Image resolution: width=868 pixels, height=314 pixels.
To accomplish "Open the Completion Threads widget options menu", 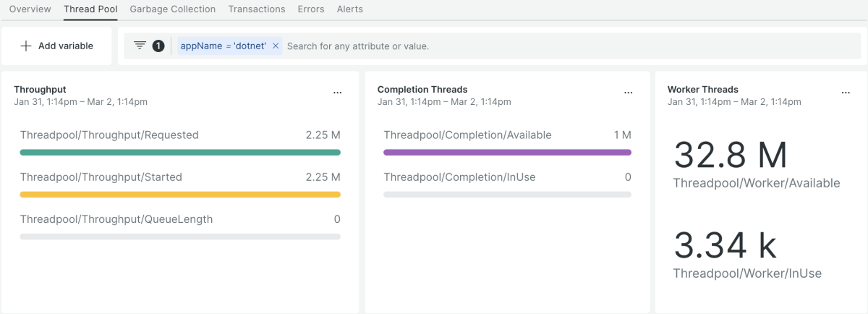I will tap(629, 93).
